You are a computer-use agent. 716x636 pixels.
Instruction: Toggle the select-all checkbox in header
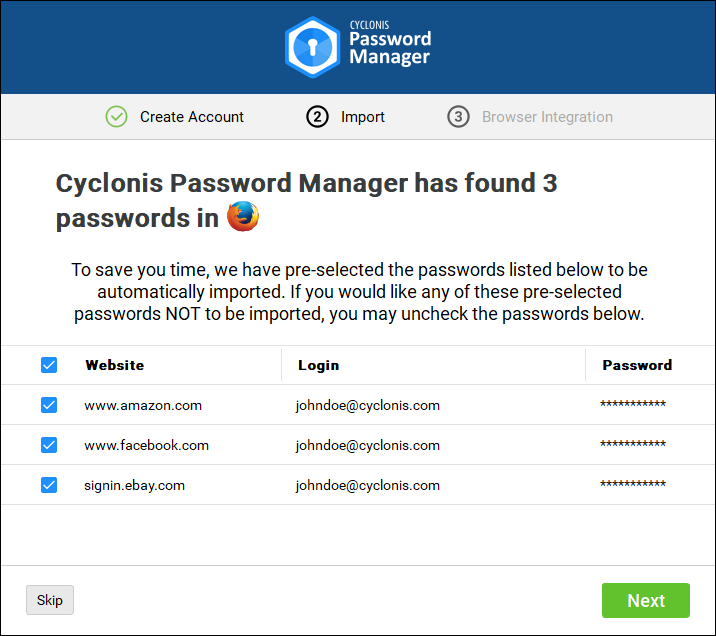click(49, 365)
